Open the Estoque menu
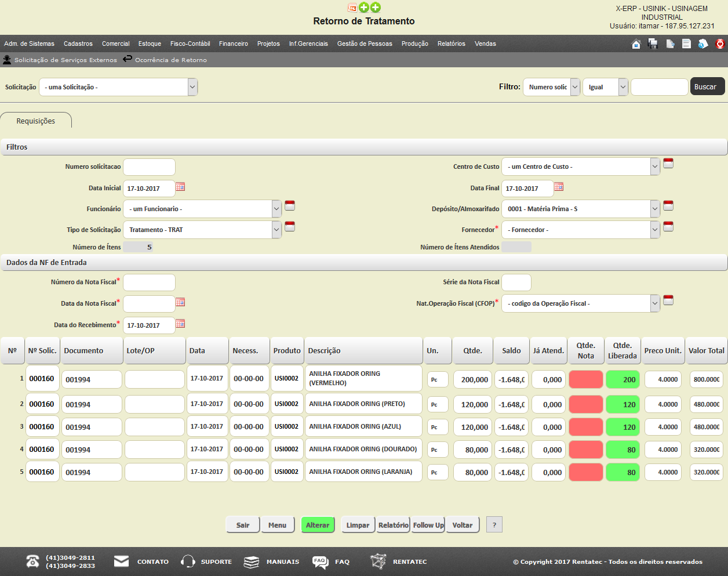 click(150, 44)
